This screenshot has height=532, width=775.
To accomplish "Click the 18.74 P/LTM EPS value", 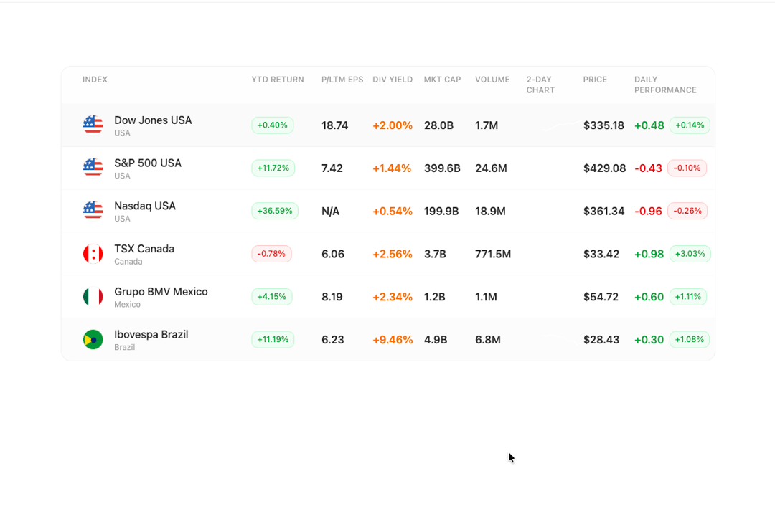I will (334, 125).
